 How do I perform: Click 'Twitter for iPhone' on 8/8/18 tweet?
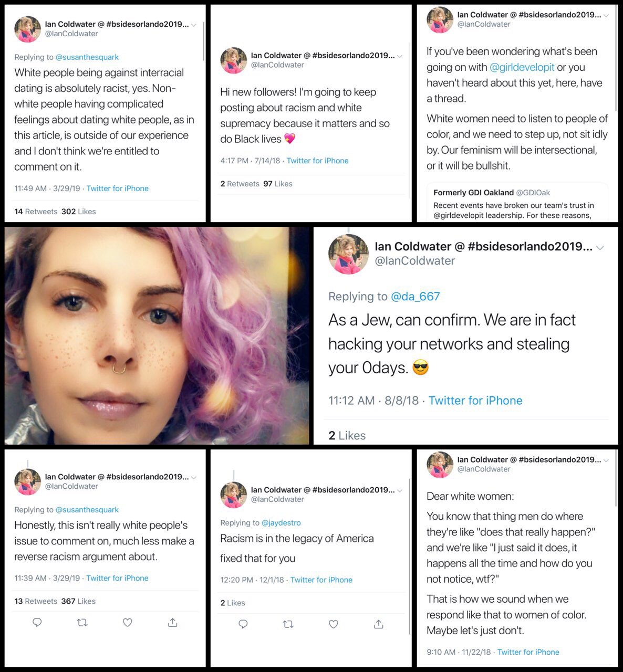[x=475, y=401]
